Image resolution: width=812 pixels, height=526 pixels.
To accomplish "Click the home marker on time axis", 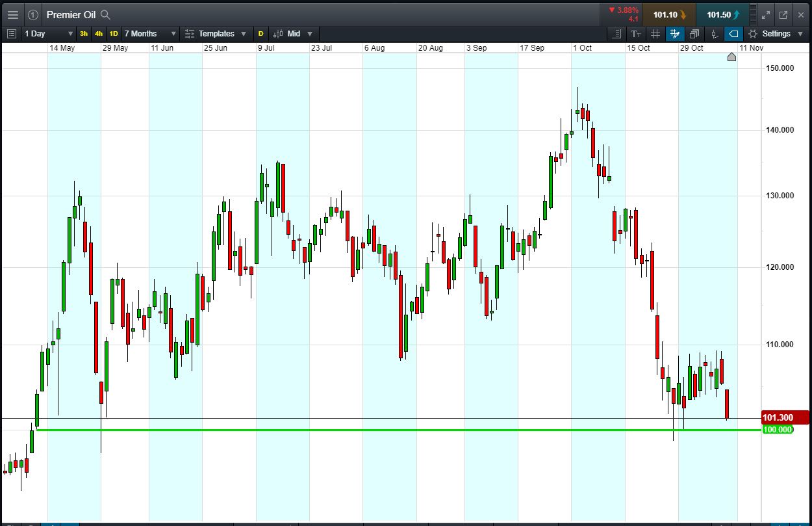I will pyautogui.click(x=731, y=57).
